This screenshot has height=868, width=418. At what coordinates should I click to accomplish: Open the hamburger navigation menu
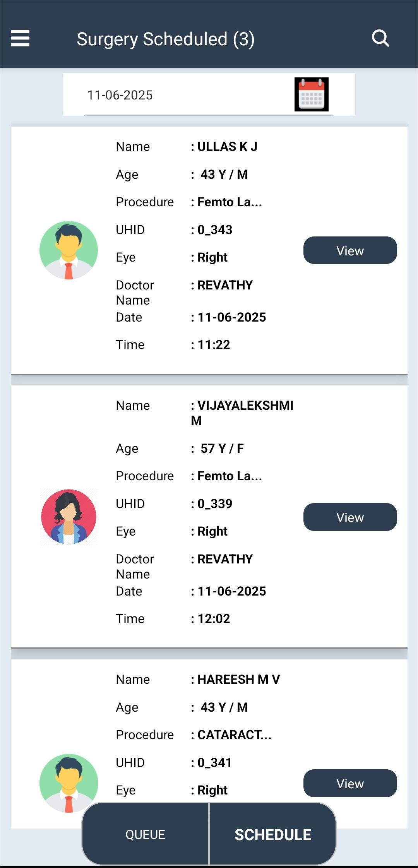click(x=20, y=38)
